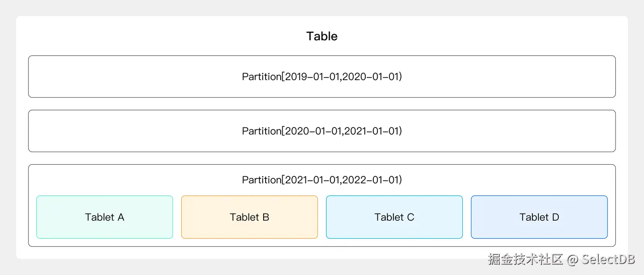The width and height of the screenshot is (644, 275).
Task: Click the Partition[2021-01-01,2022-01-01) label
Action: tap(322, 180)
